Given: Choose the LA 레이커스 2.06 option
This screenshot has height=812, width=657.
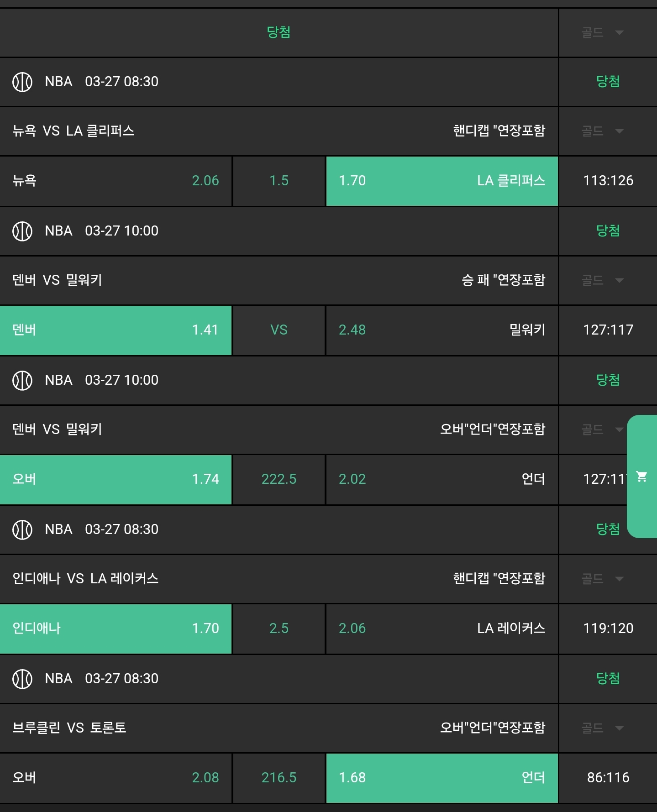Looking at the screenshot, I should coord(442,629).
